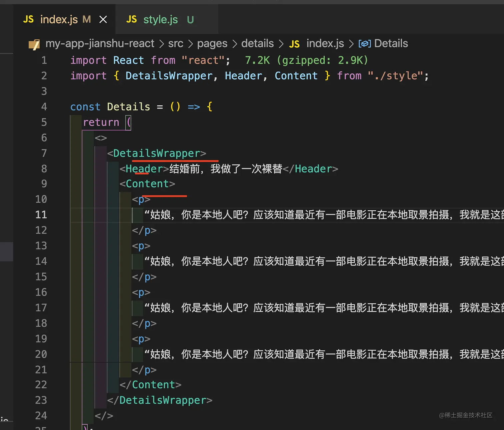The image size is (504, 430).
Task: Click line number 1 in gutter
Action: click(44, 60)
